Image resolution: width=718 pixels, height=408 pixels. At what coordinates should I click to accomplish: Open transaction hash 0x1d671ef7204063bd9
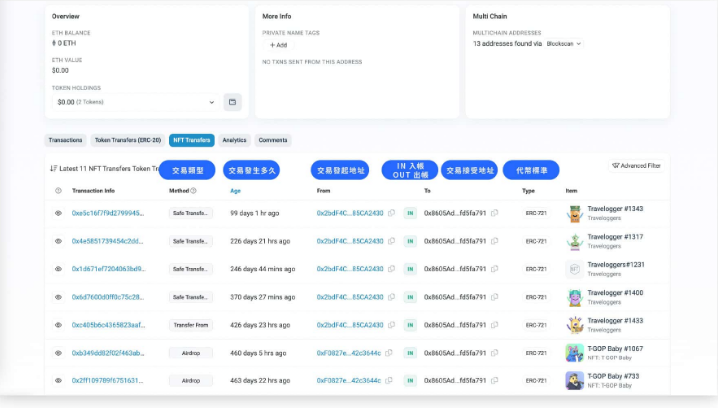click(x=108, y=269)
